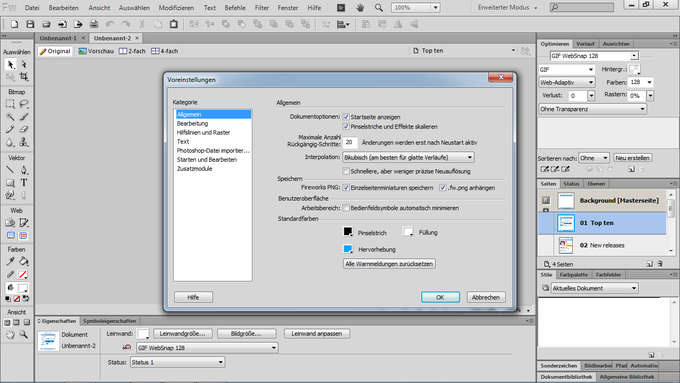The image size is (680, 383).
Task: Click the Hilfe button in dialog
Action: tap(193, 297)
